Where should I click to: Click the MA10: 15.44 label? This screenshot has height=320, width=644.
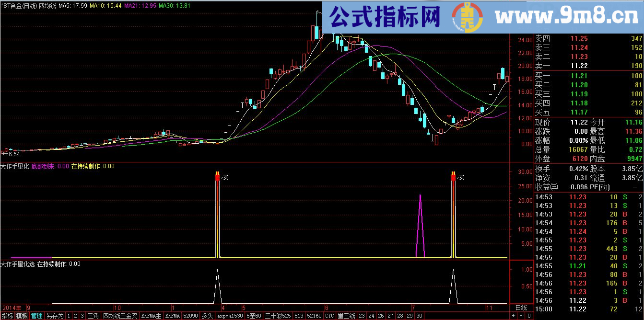click(105, 5)
